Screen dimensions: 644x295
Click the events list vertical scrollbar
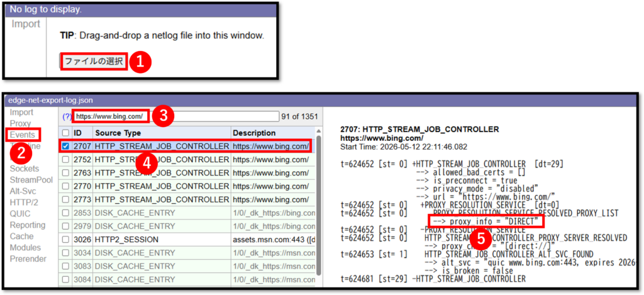tap(318, 206)
